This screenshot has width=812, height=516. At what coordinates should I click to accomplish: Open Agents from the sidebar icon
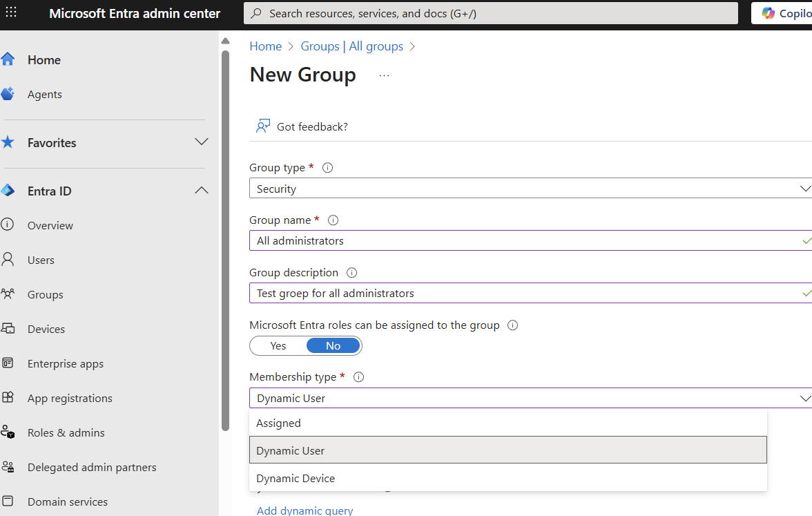[8, 95]
